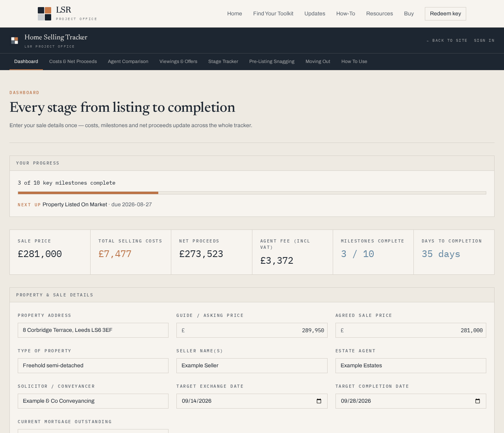Open calendar picker for Target Exchange Date
The width and height of the screenshot is (504, 433).
(x=319, y=401)
